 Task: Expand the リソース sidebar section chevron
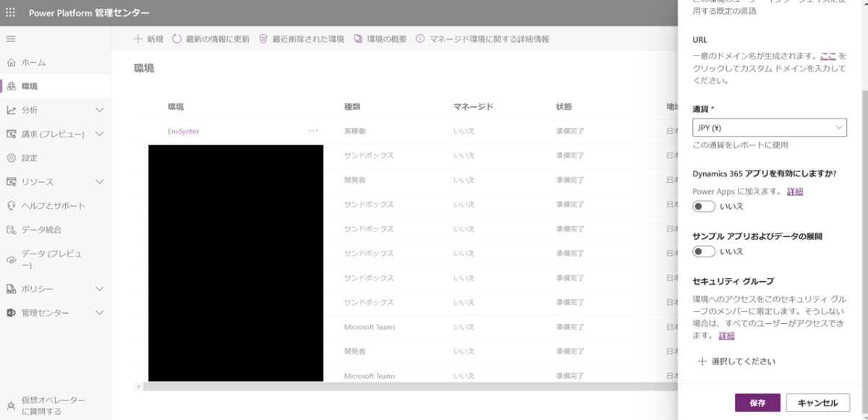pos(100,182)
